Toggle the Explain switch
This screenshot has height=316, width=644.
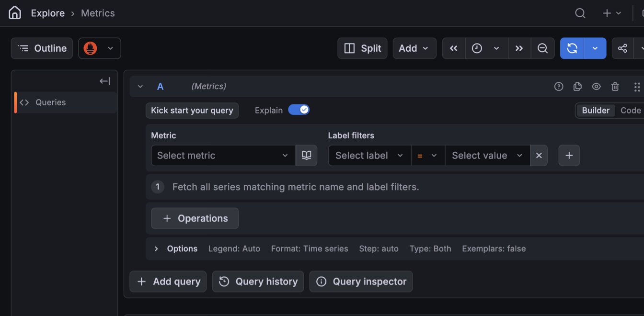pyautogui.click(x=299, y=110)
